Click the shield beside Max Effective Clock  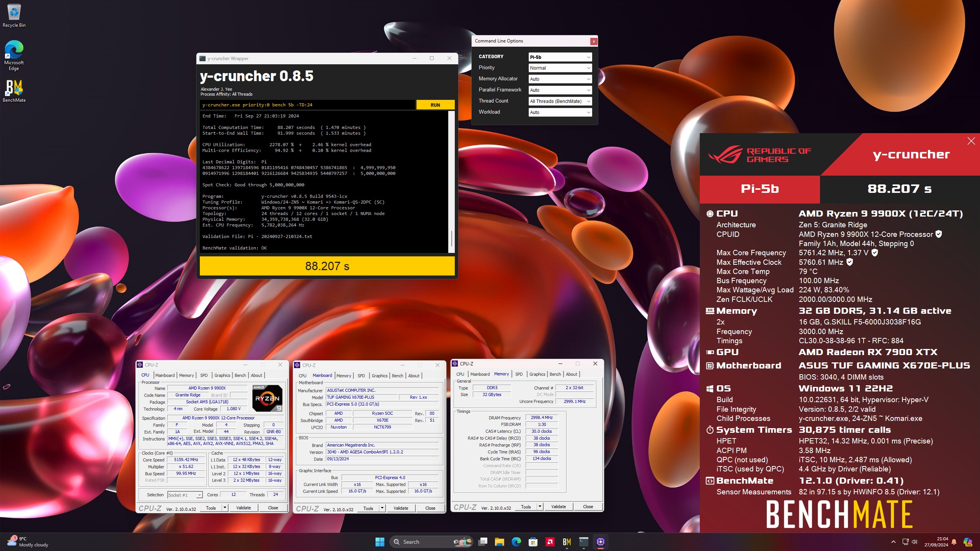coord(849,262)
